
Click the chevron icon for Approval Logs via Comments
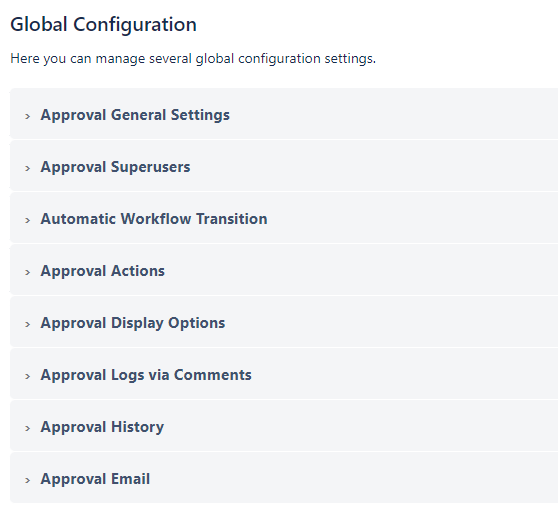pyautogui.click(x=27, y=376)
